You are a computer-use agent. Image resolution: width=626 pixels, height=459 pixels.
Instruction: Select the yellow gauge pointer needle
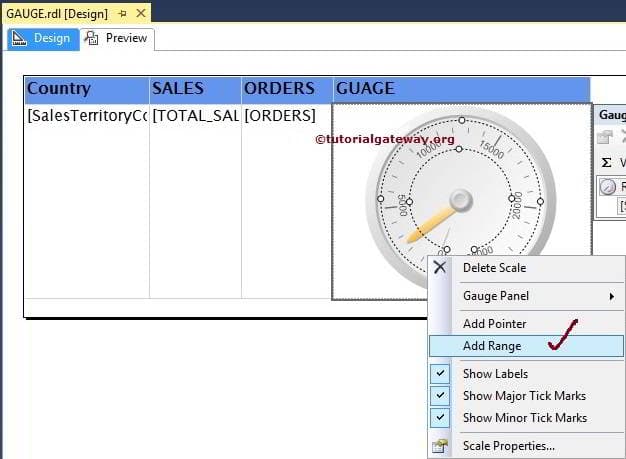(x=430, y=225)
